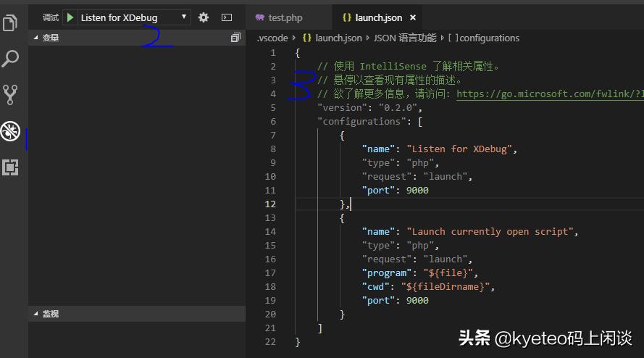Open the Search view in activity bar
This screenshot has width=644, height=358.
(10, 59)
